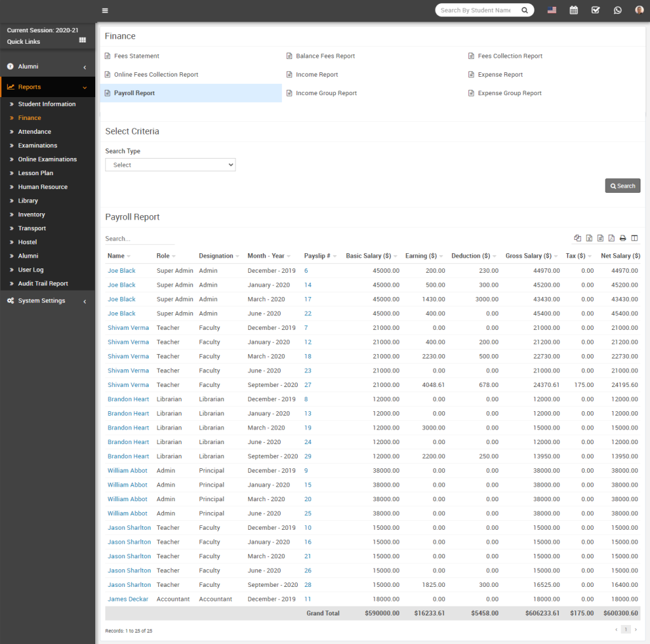Click the Fees Statement document icon
Viewport: 650px width, 644px height.
(108, 56)
